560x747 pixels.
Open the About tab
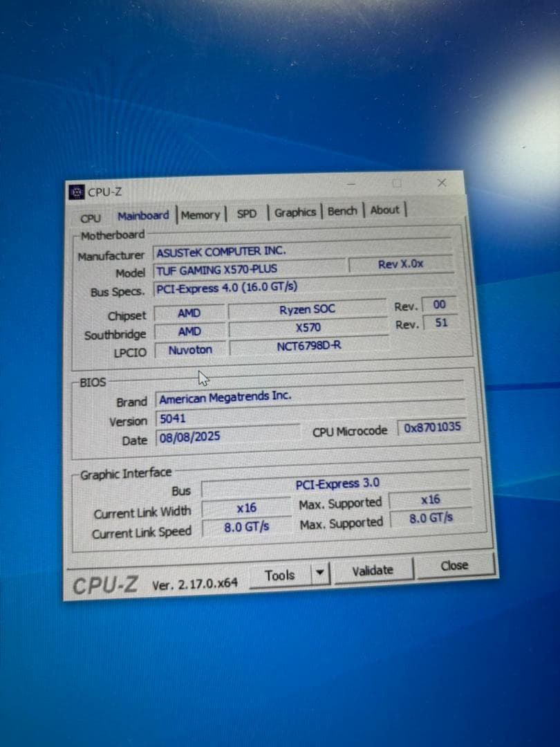(x=384, y=210)
